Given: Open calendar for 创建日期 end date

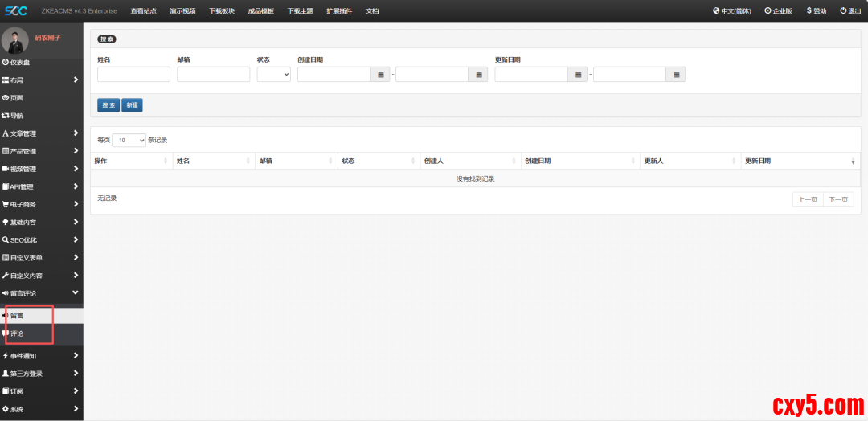Looking at the screenshot, I should [x=478, y=74].
